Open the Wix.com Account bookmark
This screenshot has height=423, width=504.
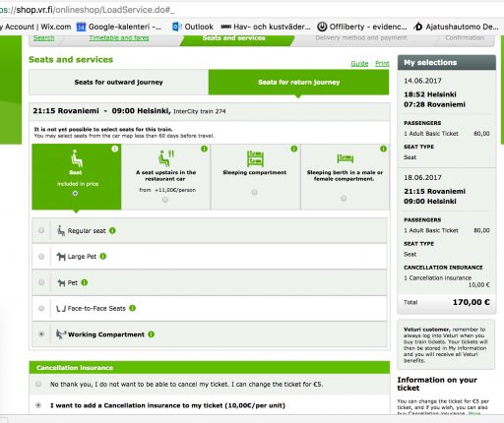pyautogui.click(x=35, y=27)
